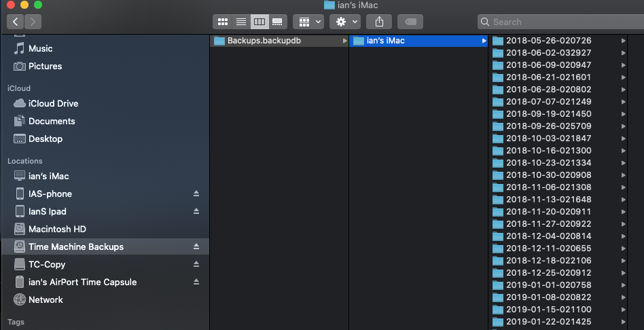Viewport: 644px width, 330px height.
Task: Expand arrow for 2019-01-01-020758
Action: (624, 285)
